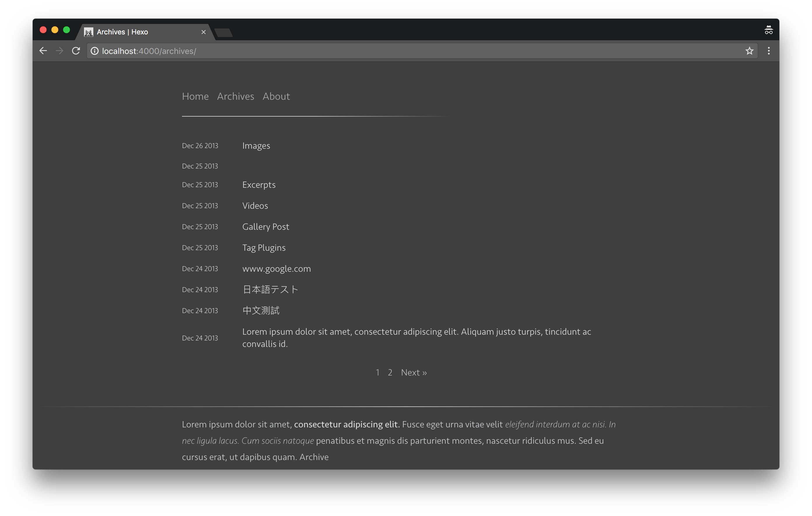Open the Gallery Post entry
The width and height of the screenshot is (812, 516).
(265, 227)
